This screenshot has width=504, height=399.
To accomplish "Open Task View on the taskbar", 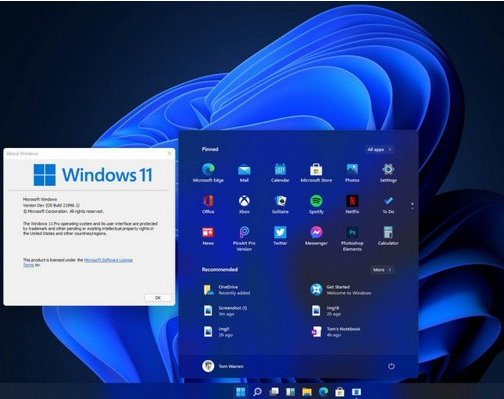I will pos(274,392).
